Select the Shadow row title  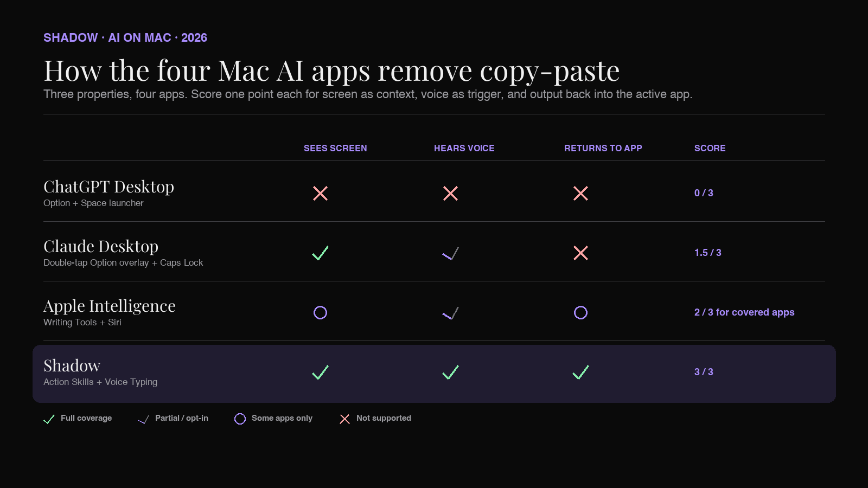click(72, 366)
